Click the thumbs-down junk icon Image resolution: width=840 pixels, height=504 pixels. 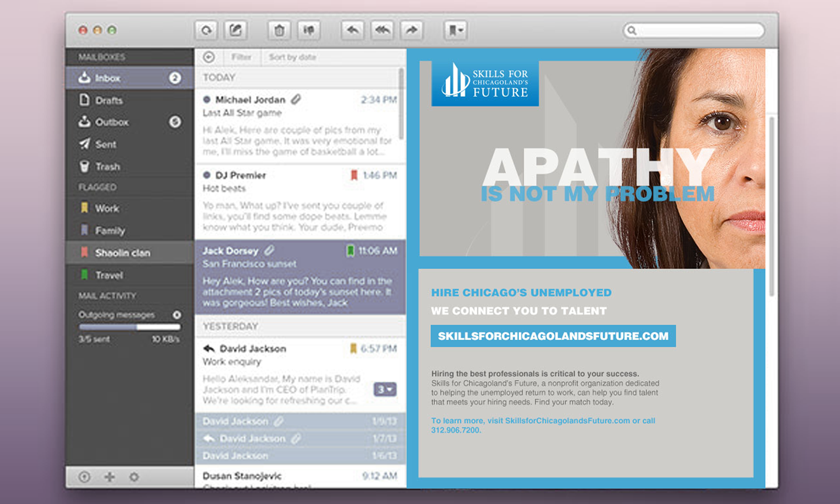point(308,30)
